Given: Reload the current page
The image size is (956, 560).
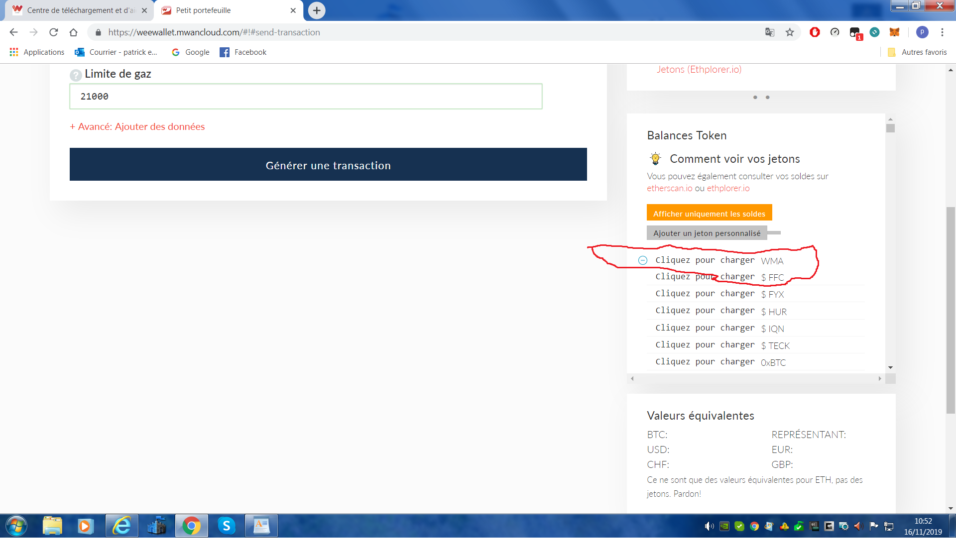Looking at the screenshot, I should 54,32.
